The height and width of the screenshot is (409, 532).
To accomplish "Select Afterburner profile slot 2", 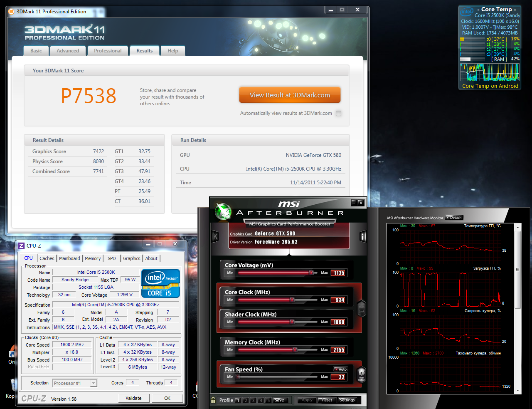I will 246,400.
